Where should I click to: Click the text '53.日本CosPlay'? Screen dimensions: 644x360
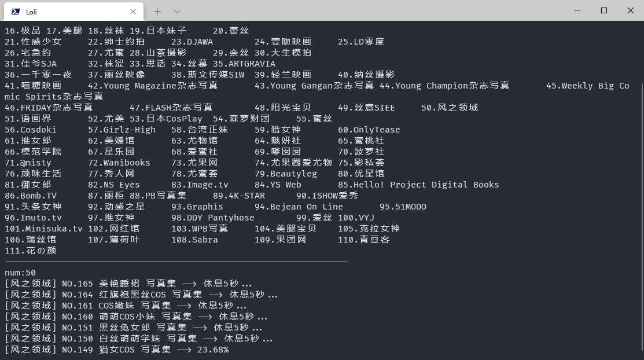tap(166, 119)
